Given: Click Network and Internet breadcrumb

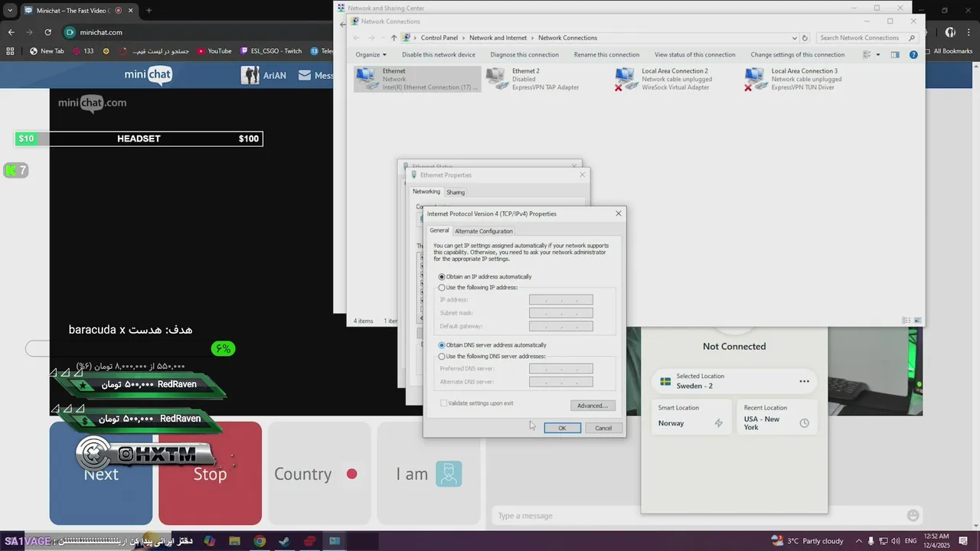Looking at the screenshot, I should 498,37.
